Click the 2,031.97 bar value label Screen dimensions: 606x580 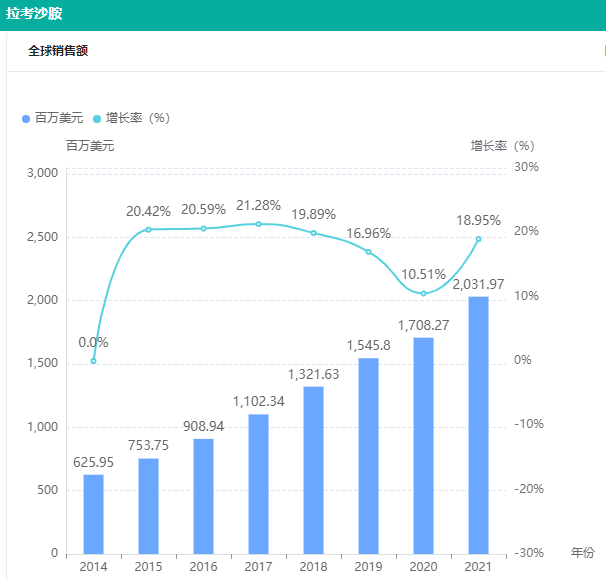pos(478,284)
